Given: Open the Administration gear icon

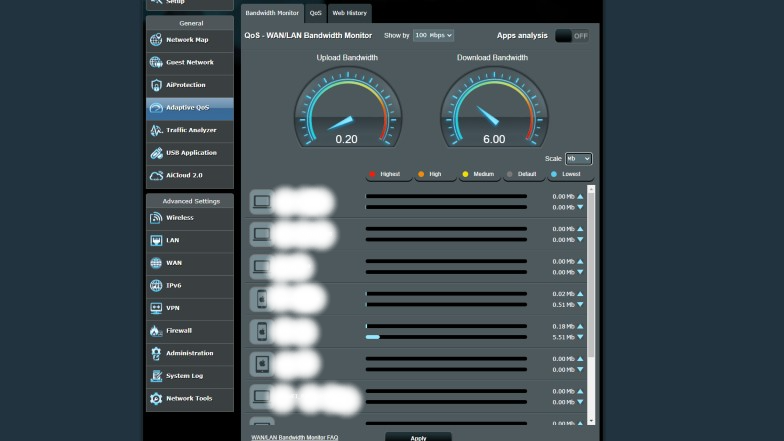Looking at the screenshot, I should [156, 354].
